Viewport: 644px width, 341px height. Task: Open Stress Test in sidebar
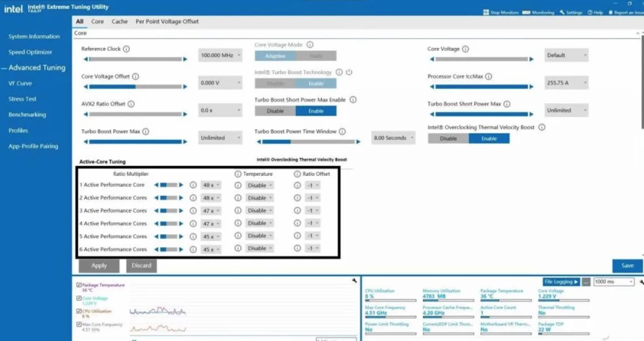pos(22,99)
